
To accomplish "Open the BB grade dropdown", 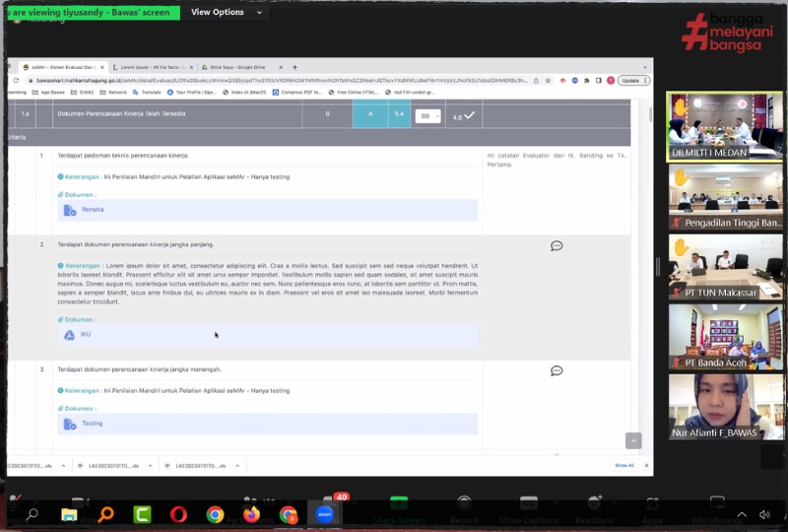I will [427, 115].
